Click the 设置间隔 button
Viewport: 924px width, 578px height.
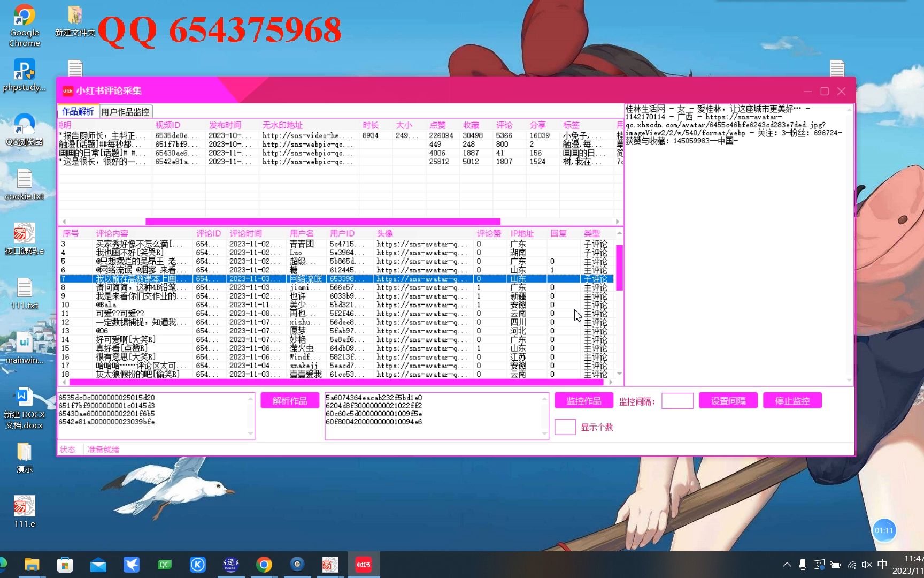[x=728, y=401]
